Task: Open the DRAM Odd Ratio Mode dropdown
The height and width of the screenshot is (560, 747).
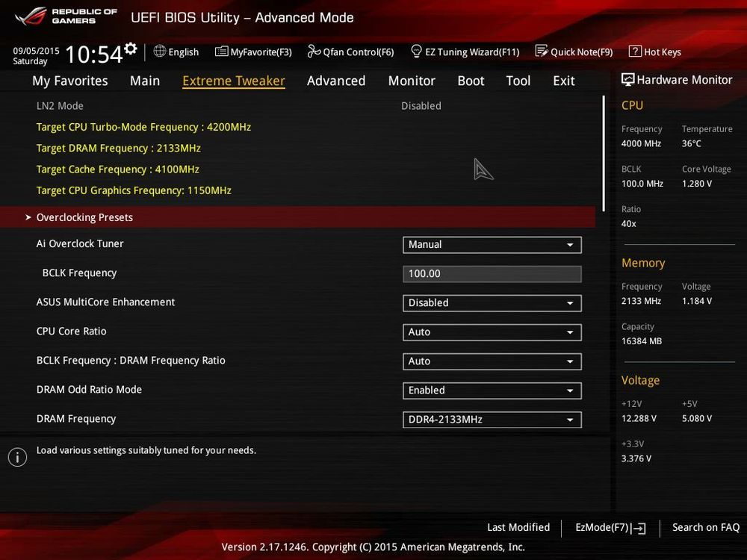Action: [x=492, y=391]
